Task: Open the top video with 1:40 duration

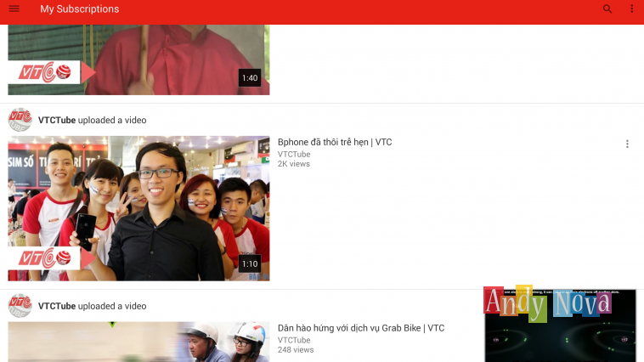Action: tap(138, 59)
